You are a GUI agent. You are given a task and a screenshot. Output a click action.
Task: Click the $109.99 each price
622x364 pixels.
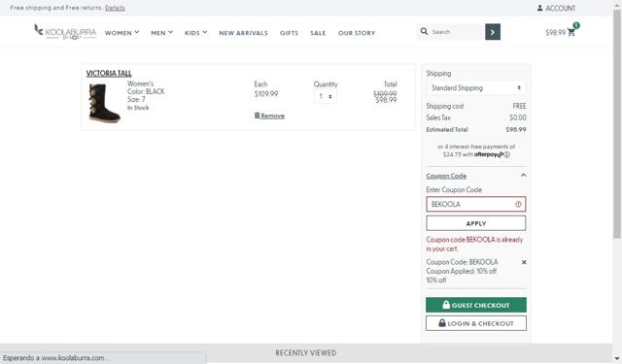(x=266, y=94)
